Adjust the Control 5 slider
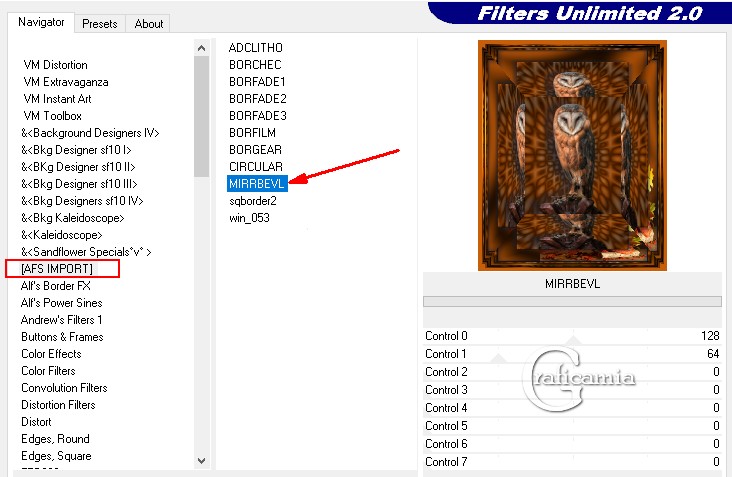 572,426
